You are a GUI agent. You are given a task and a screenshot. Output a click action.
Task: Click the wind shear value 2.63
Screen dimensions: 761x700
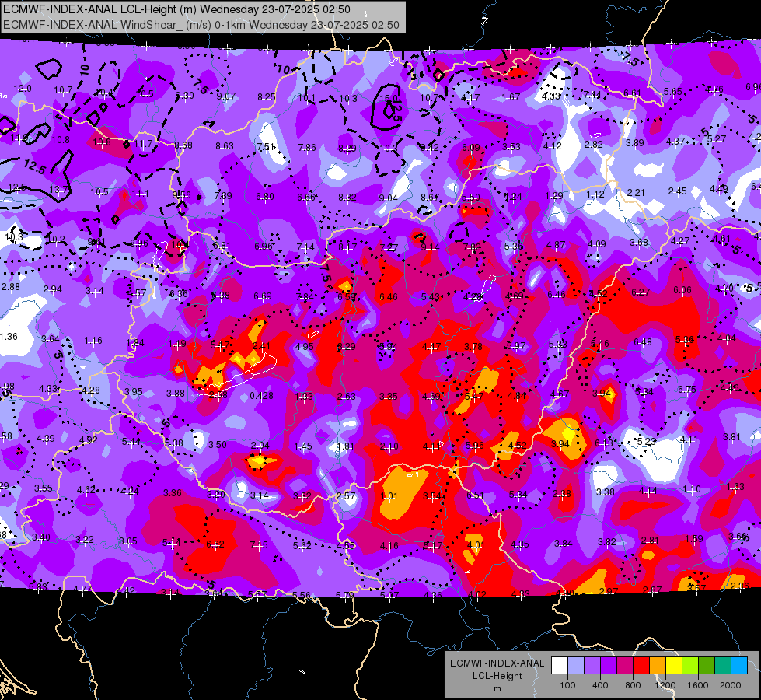click(x=347, y=397)
